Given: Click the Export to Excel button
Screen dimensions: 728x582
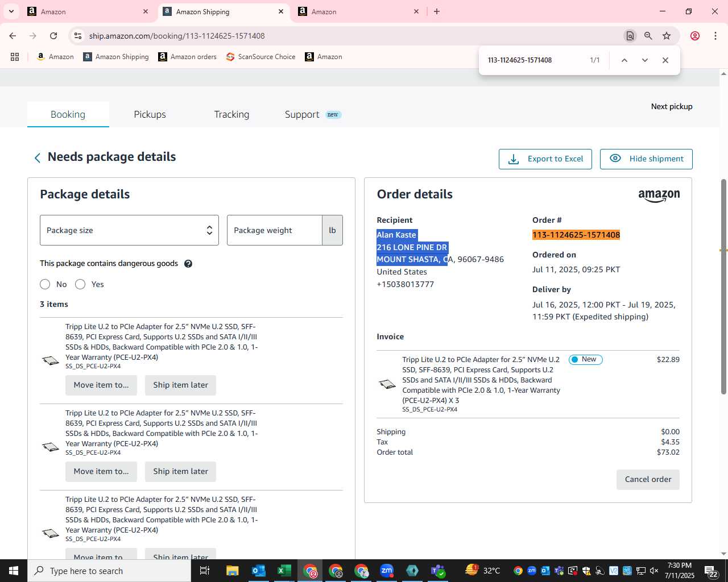Looking at the screenshot, I should [x=545, y=159].
